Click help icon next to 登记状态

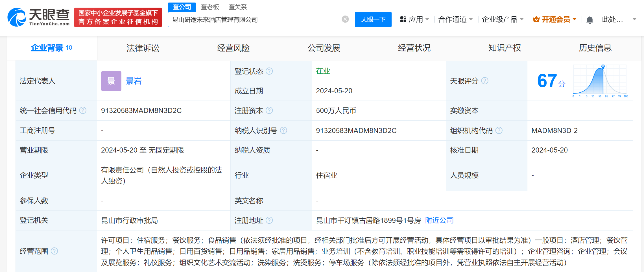point(269,71)
